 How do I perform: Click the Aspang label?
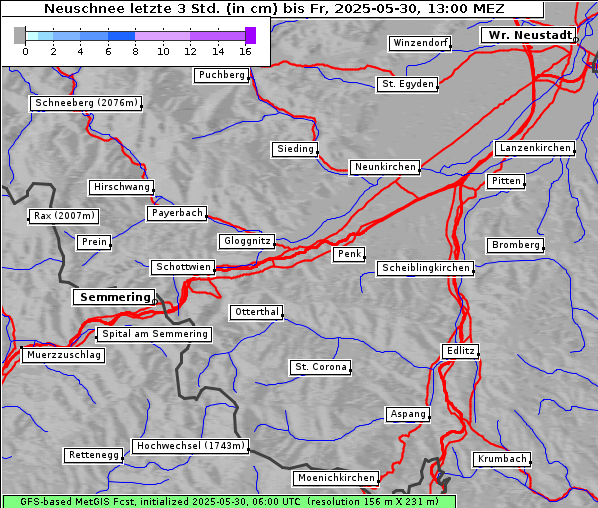coord(408,414)
